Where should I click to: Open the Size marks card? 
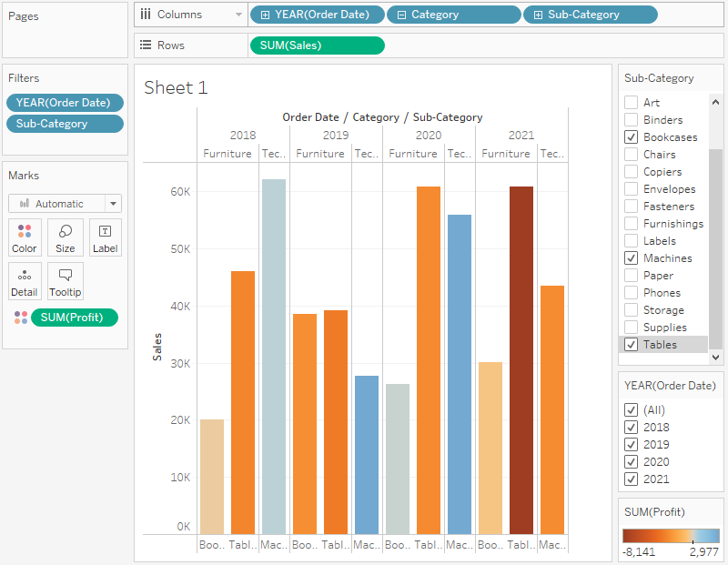tap(66, 237)
